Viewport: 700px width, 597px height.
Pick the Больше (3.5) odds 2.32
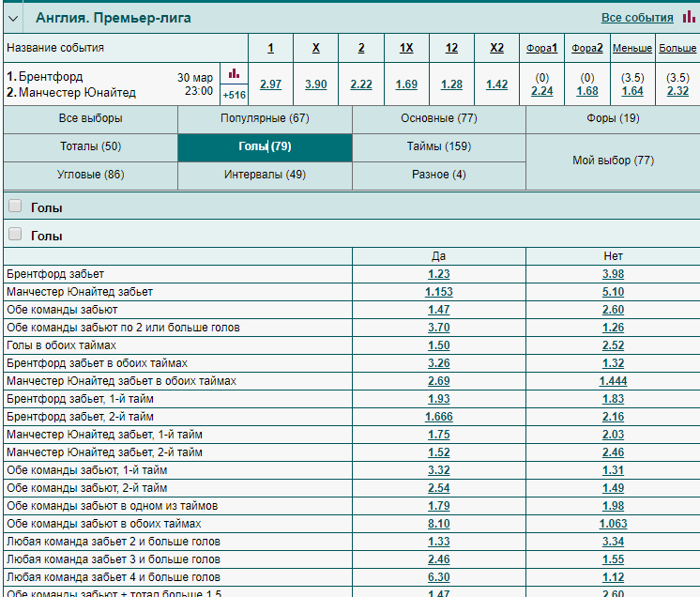click(x=677, y=91)
